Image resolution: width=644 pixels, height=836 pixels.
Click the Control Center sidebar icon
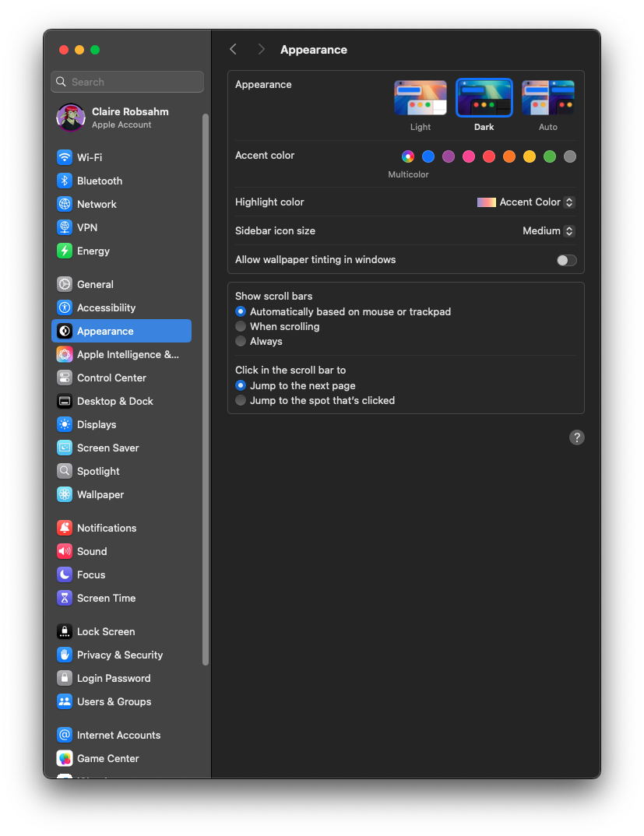tap(65, 378)
